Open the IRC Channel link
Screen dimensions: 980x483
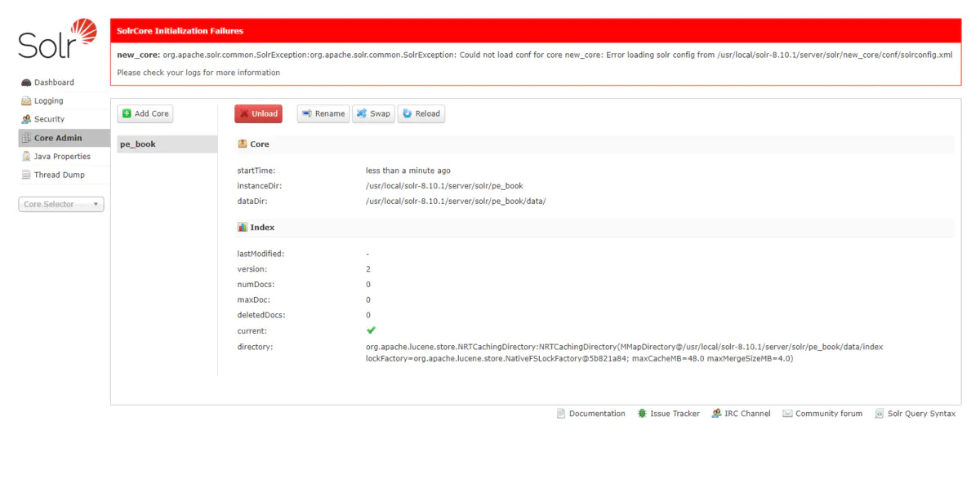(747, 414)
